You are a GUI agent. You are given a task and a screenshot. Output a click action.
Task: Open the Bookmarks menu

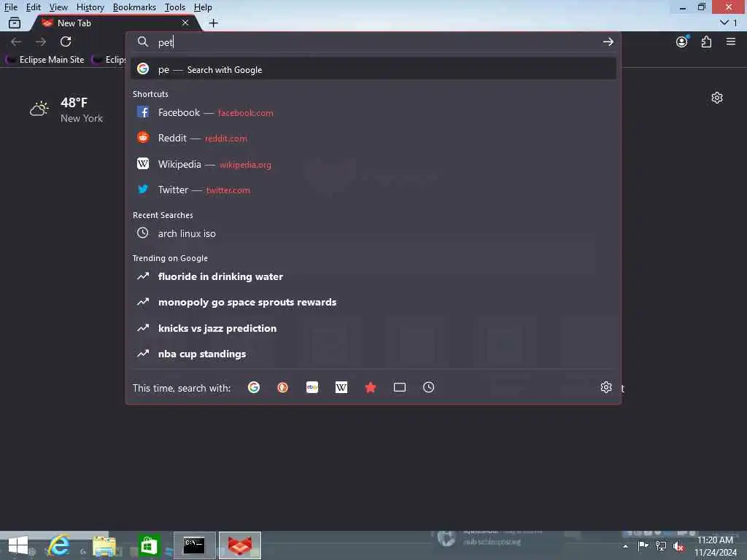point(134,7)
